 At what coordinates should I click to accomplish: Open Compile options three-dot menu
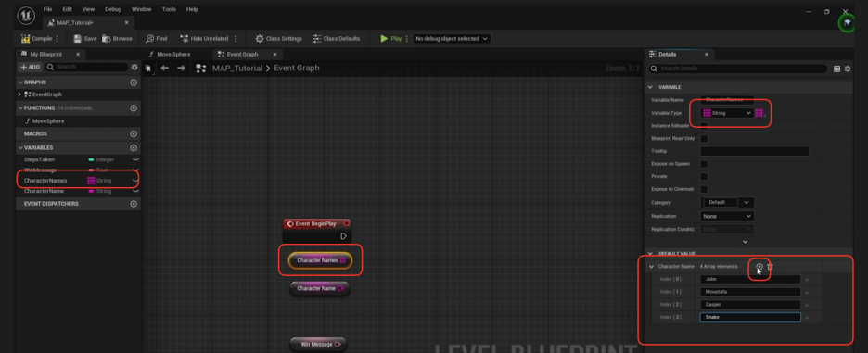(57, 39)
